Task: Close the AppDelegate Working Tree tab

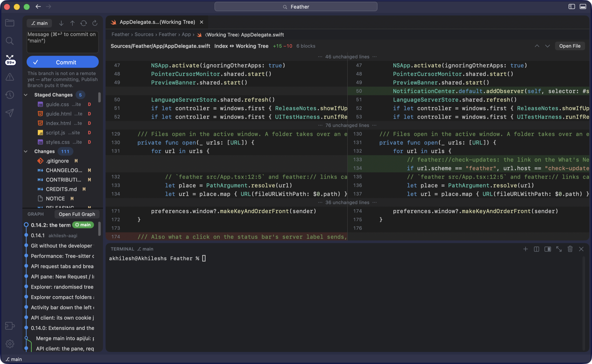Action: 202,22
